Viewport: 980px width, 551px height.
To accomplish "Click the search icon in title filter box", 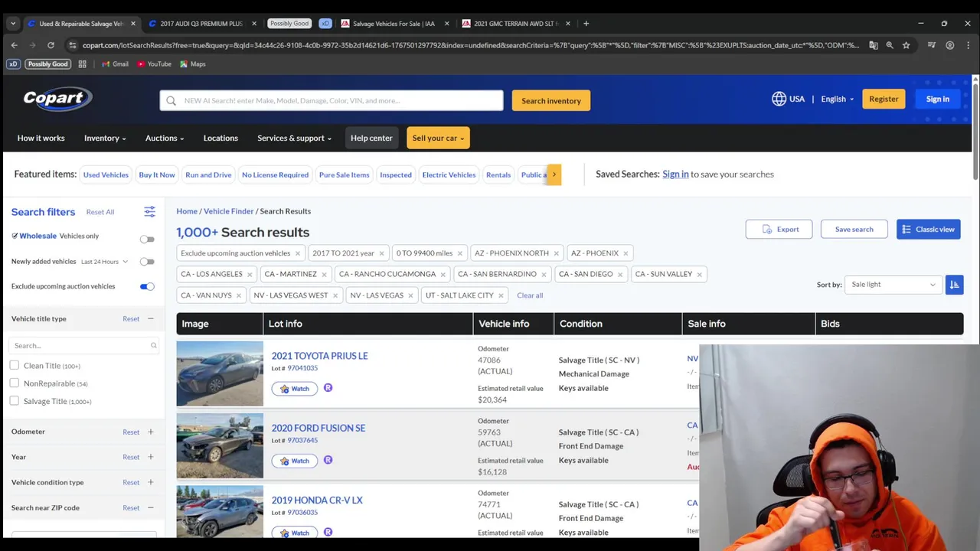I will pyautogui.click(x=153, y=346).
